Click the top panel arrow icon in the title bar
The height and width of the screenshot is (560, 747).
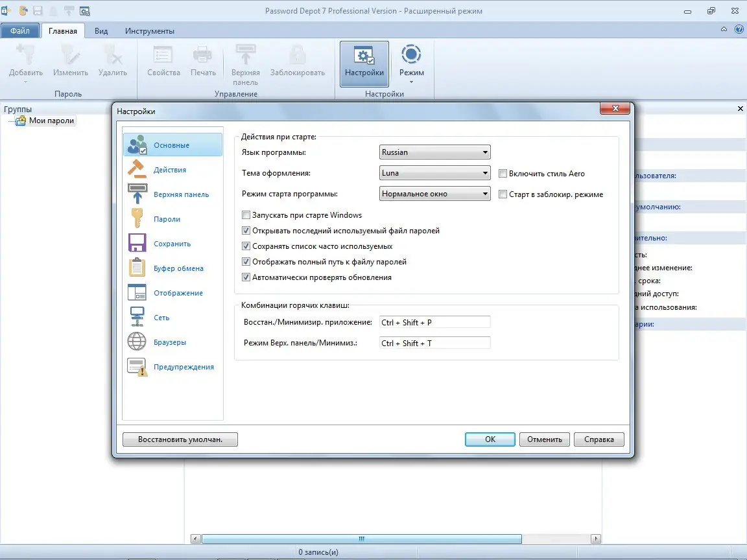pos(69,10)
